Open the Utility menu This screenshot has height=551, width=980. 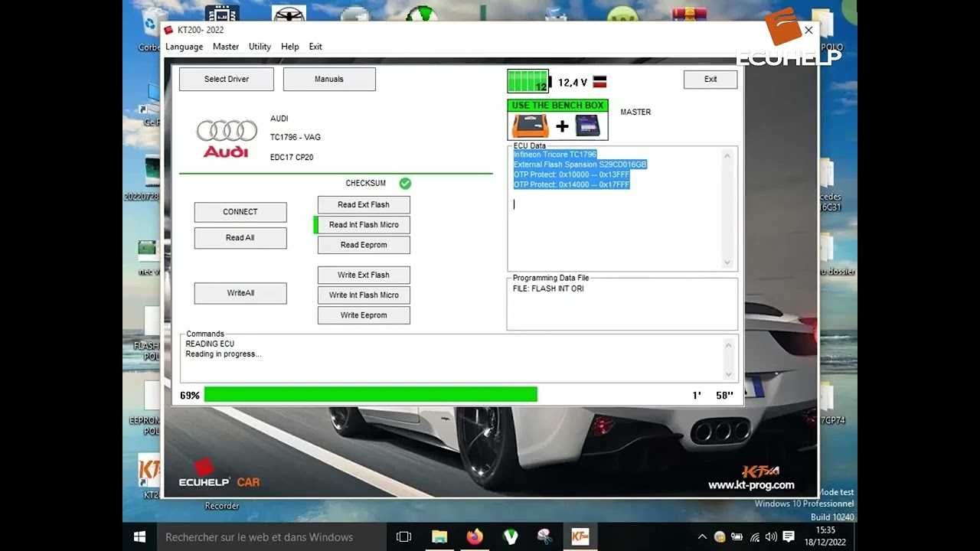[260, 47]
